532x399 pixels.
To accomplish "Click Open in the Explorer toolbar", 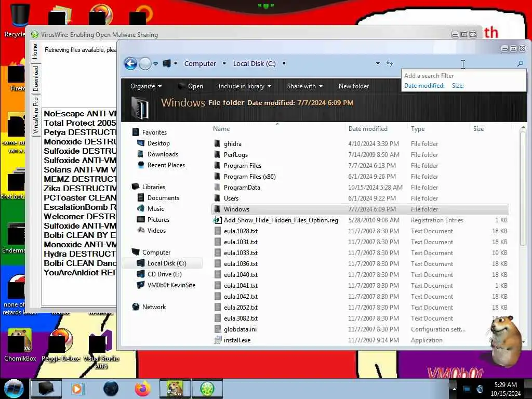I will [x=191, y=86].
